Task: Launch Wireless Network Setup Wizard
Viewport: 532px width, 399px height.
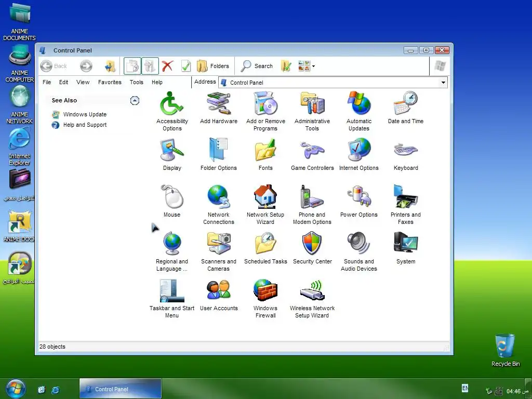Action: point(312,298)
